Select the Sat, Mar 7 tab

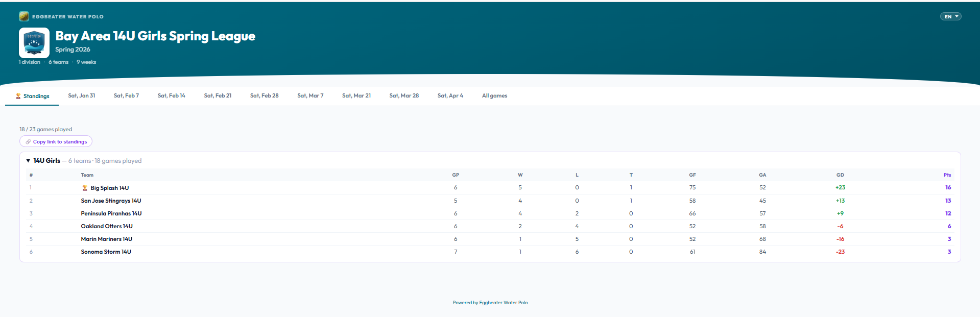[310, 95]
